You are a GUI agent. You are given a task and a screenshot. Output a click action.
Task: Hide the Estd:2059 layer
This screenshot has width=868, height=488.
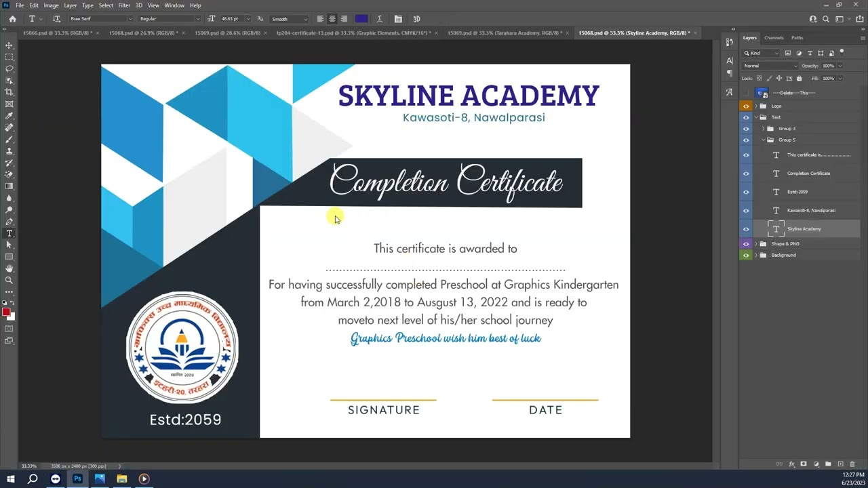(x=746, y=192)
